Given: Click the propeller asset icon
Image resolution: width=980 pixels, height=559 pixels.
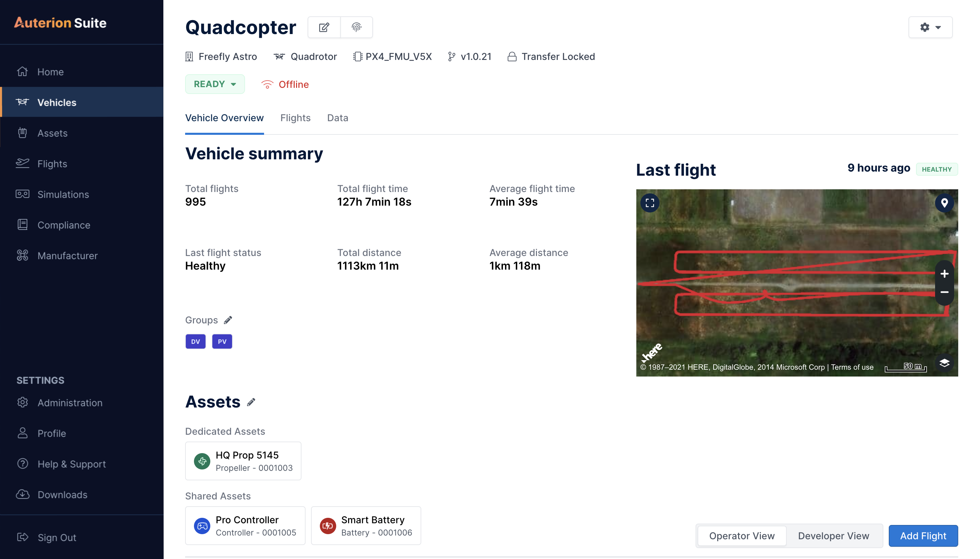Looking at the screenshot, I should [202, 461].
